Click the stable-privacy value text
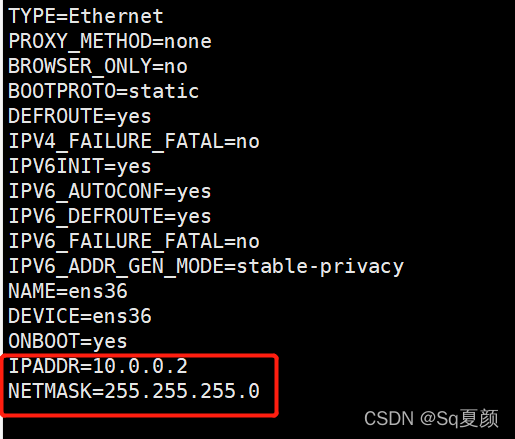 320,267
